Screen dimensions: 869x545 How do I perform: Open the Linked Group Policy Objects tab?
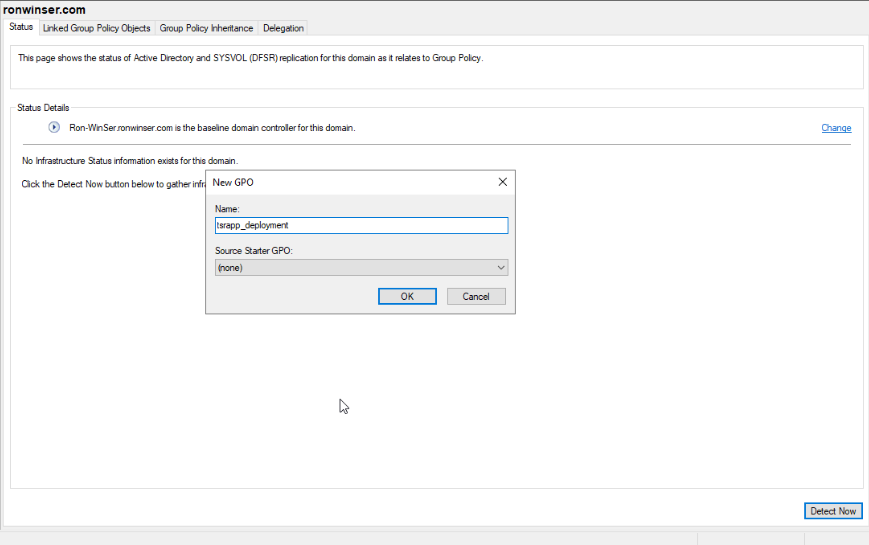click(96, 28)
